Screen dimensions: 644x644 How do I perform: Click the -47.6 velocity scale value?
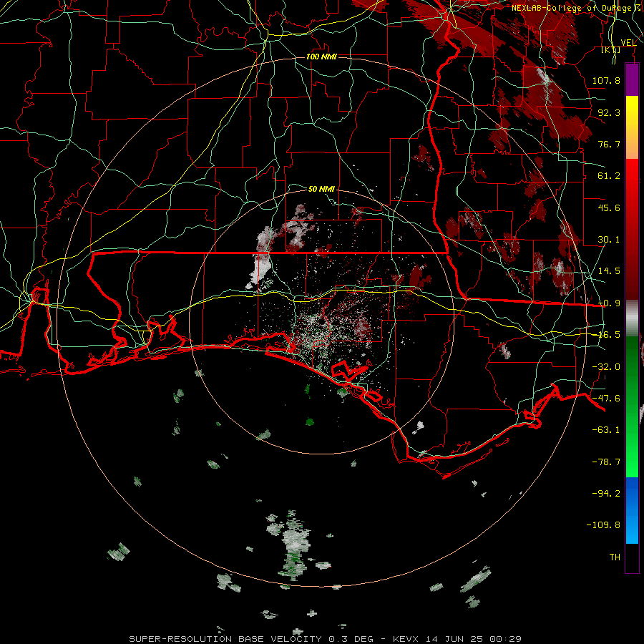[x=606, y=399]
